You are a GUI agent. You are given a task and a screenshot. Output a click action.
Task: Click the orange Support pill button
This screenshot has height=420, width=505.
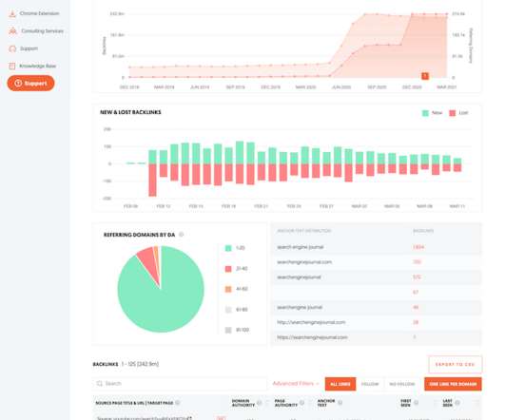tap(31, 84)
